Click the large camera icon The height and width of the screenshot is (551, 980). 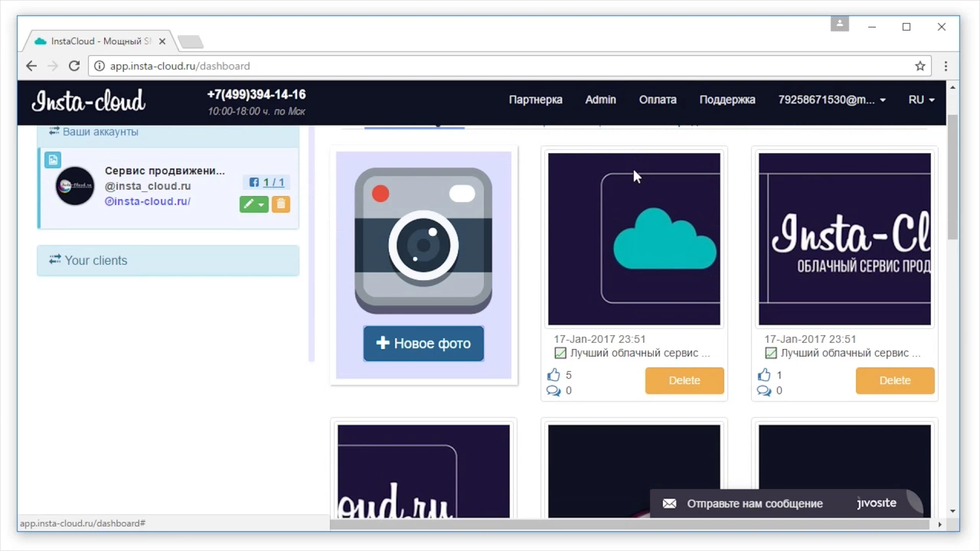tap(423, 241)
